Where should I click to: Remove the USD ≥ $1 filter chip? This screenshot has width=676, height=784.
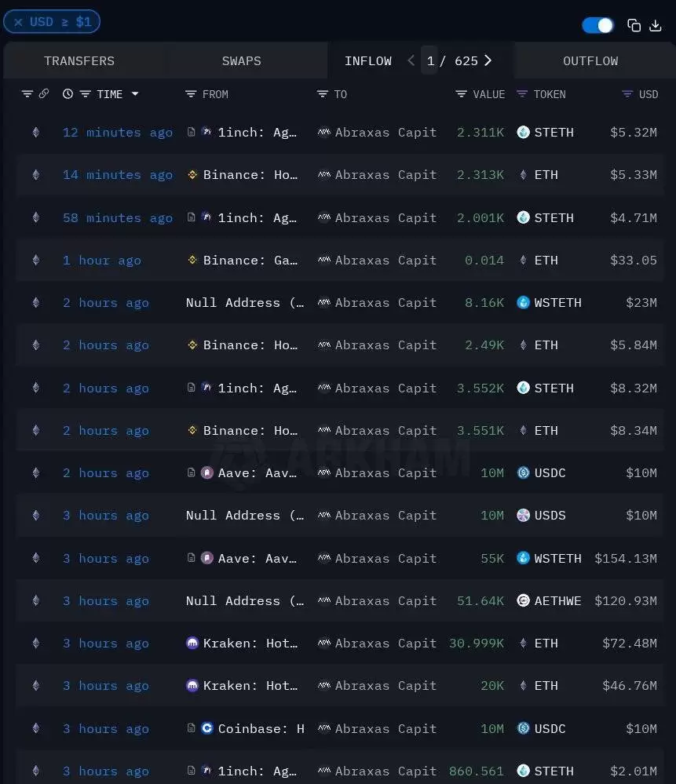pos(19,23)
